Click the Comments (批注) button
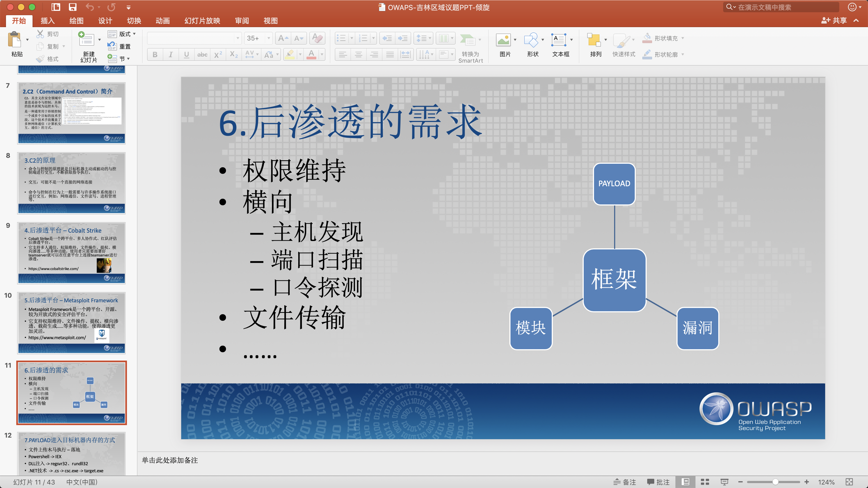Screen dimensions: 868x488 coord(658,482)
